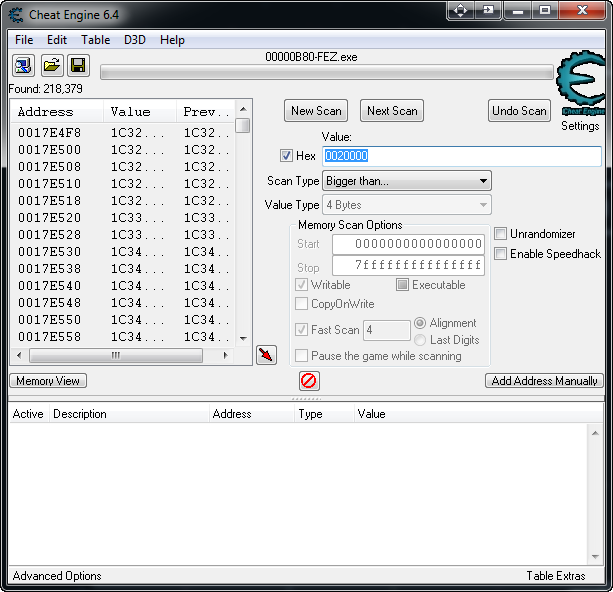Click the Value input field

click(x=462, y=156)
